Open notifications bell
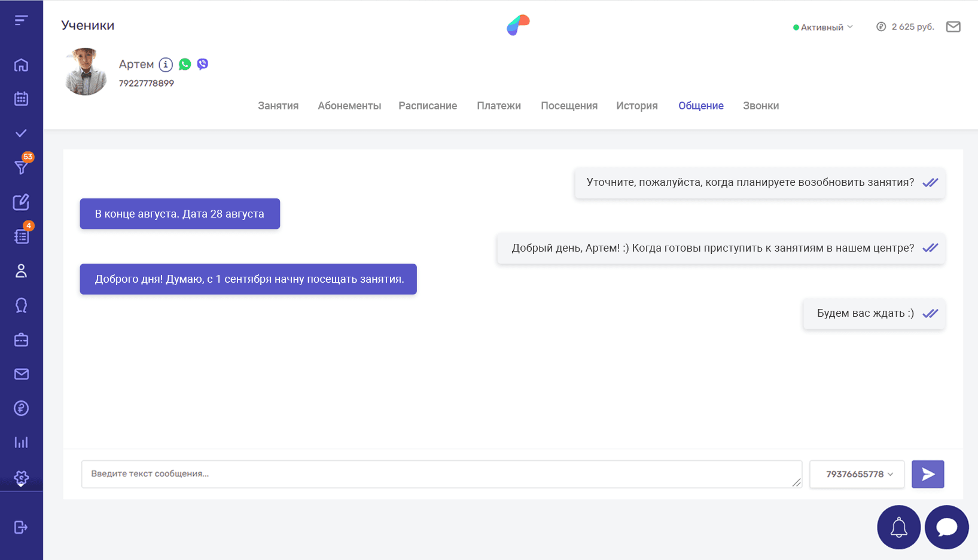The width and height of the screenshot is (978, 560). pyautogui.click(x=898, y=527)
